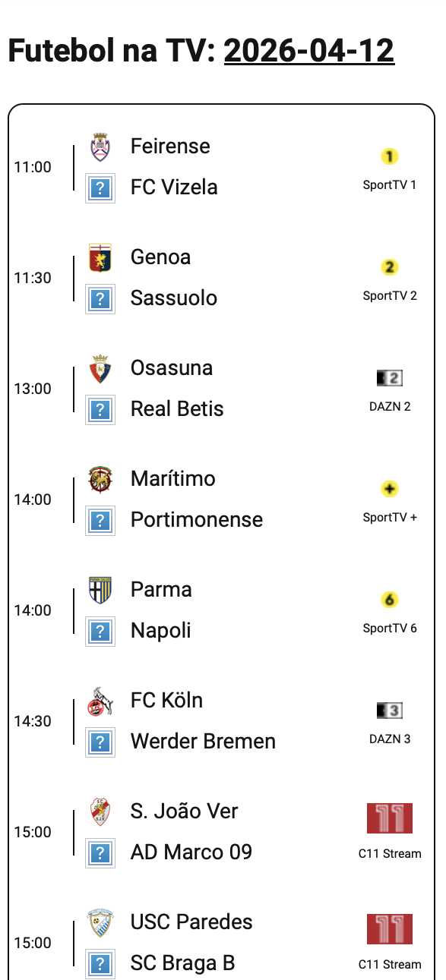Select the Werder Bremen team name
Viewport: 446px width, 980px height.
[203, 741]
